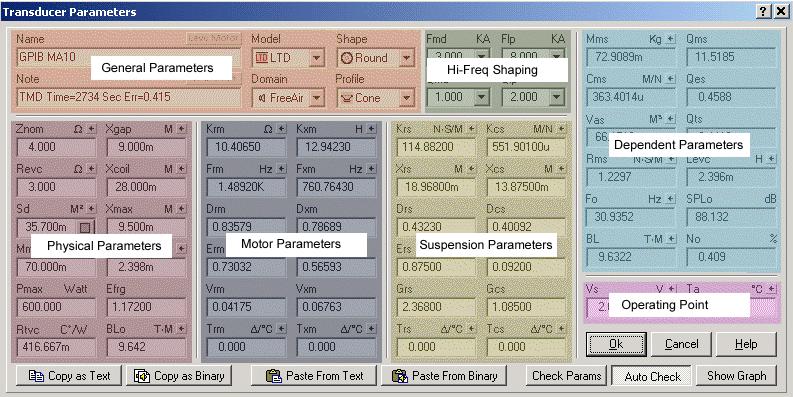Click the Znom value field 4.000
793x397 pixels.
click(x=56, y=147)
